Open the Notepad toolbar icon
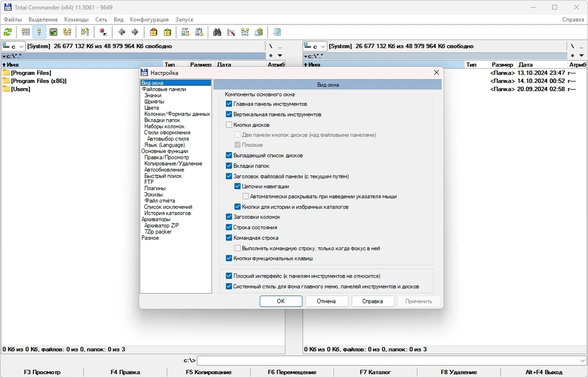This screenshot has width=588, height=378. coord(277,32)
